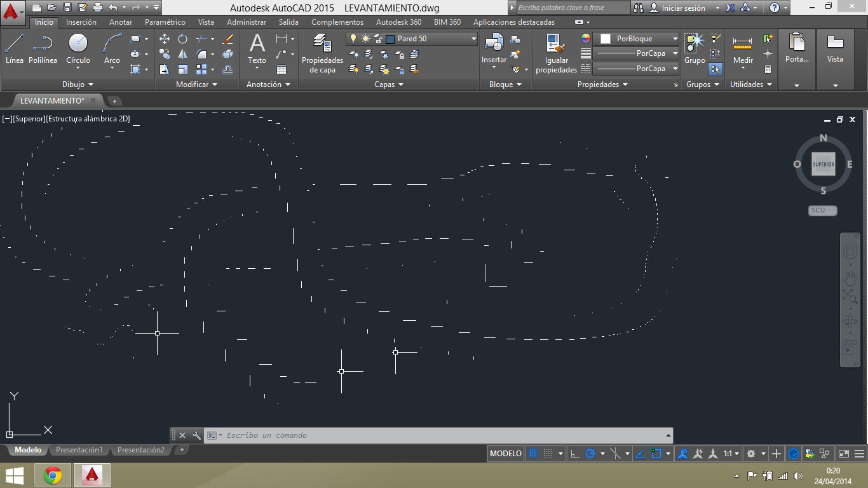Image resolution: width=868 pixels, height=488 pixels.
Task: Click the MODELO status bar button
Action: 506,454
